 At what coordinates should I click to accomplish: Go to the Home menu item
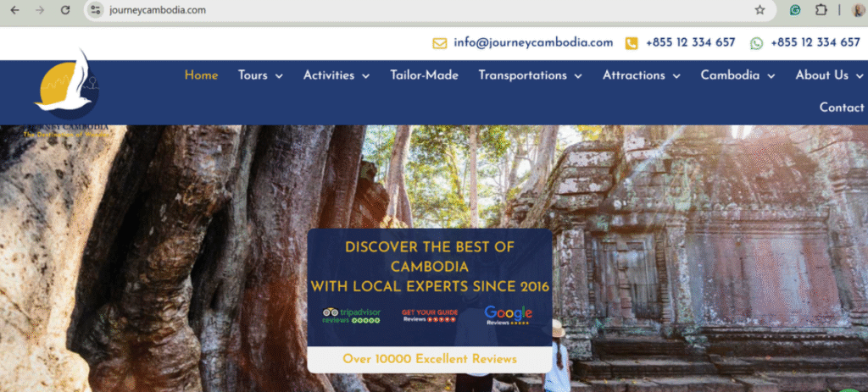(201, 75)
